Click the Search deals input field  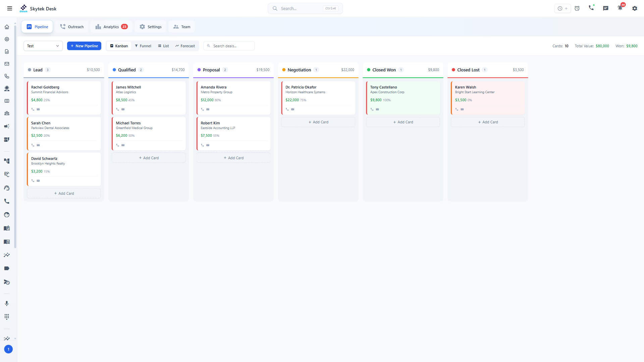229,46
